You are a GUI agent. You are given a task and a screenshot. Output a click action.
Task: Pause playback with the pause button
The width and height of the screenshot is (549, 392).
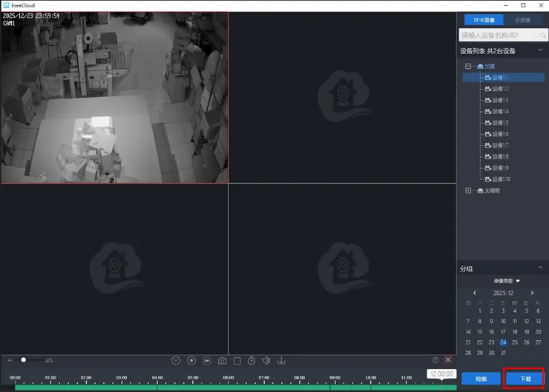pos(176,361)
